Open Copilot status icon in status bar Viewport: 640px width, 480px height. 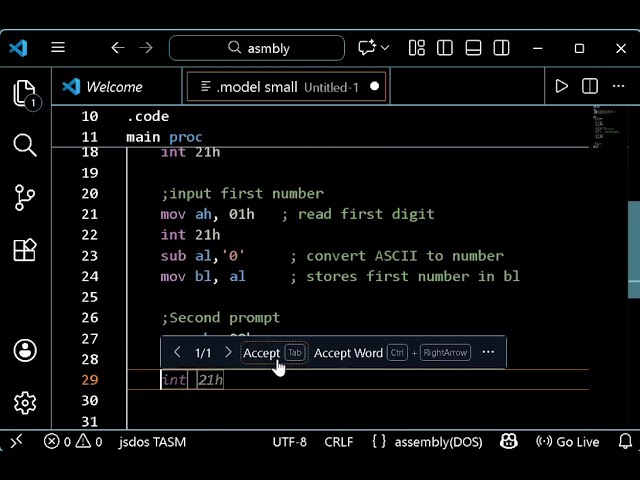[509, 441]
